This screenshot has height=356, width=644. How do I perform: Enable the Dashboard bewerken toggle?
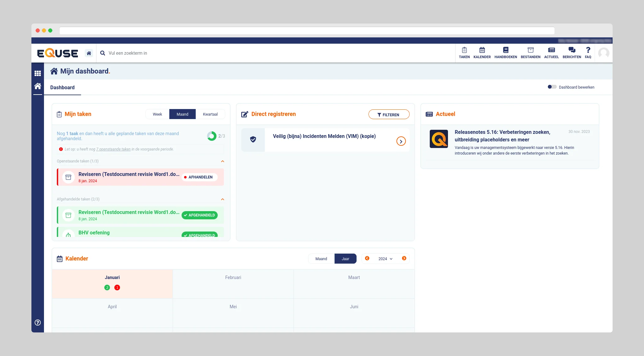coord(552,87)
